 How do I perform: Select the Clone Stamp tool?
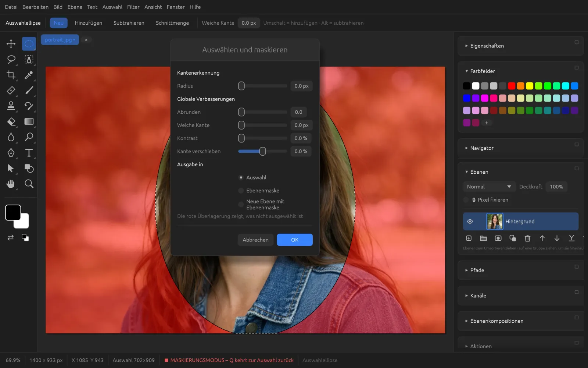[11, 106]
